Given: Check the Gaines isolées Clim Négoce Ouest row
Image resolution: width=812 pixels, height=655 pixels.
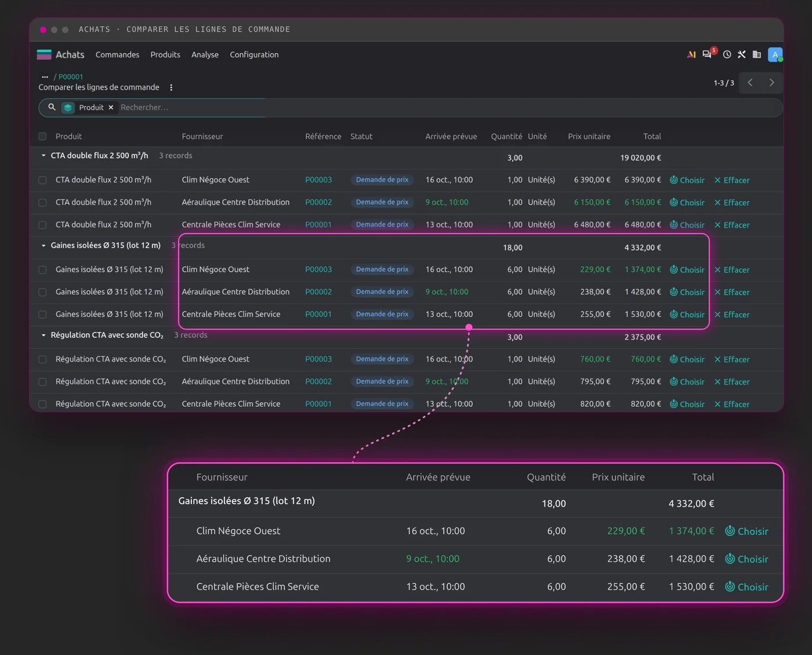Looking at the screenshot, I should click(x=42, y=270).
